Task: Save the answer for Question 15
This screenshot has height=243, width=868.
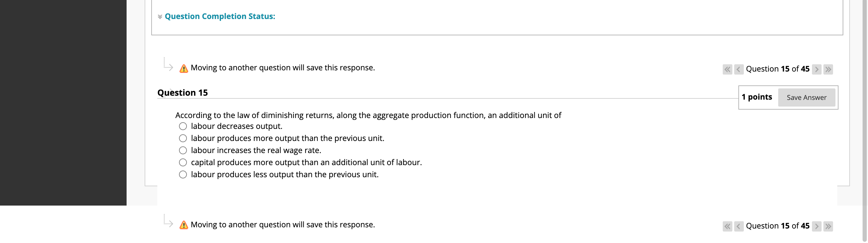Action: coord(807,98)
